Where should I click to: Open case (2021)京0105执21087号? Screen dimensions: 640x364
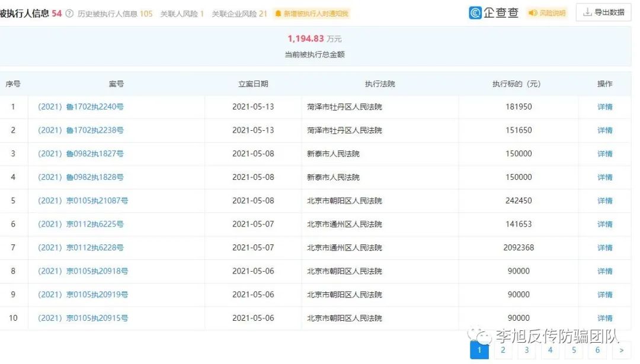(83, 201)
